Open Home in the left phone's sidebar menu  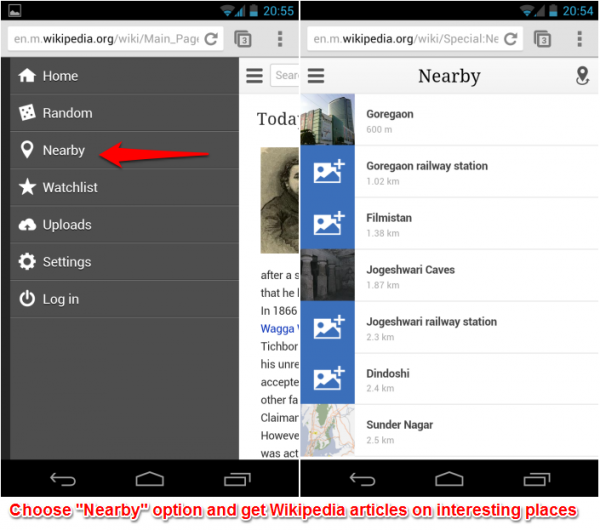(x=124, y=76)
